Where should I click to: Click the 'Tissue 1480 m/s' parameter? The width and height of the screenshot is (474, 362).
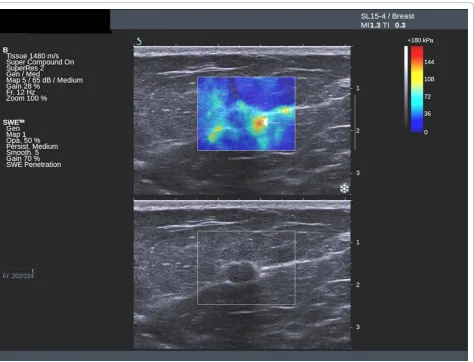(33, 56)
